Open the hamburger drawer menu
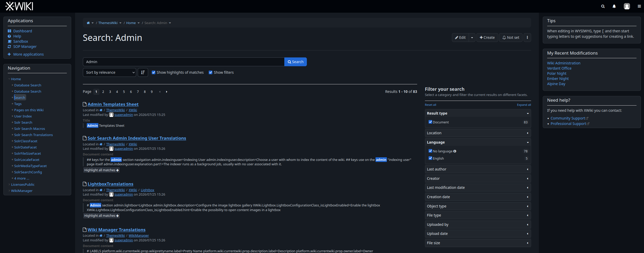 [x=639, y=6]
